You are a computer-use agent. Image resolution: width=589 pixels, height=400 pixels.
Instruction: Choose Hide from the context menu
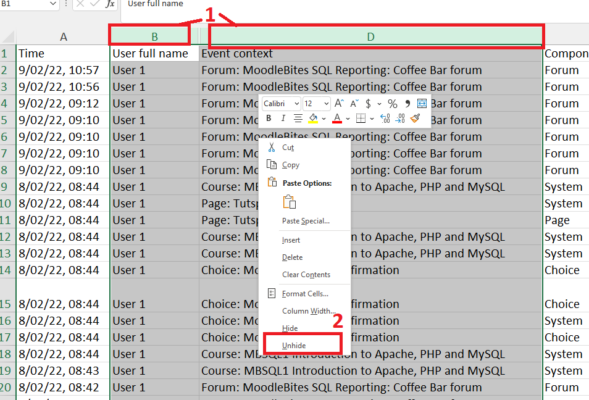(x=290, y=328)
